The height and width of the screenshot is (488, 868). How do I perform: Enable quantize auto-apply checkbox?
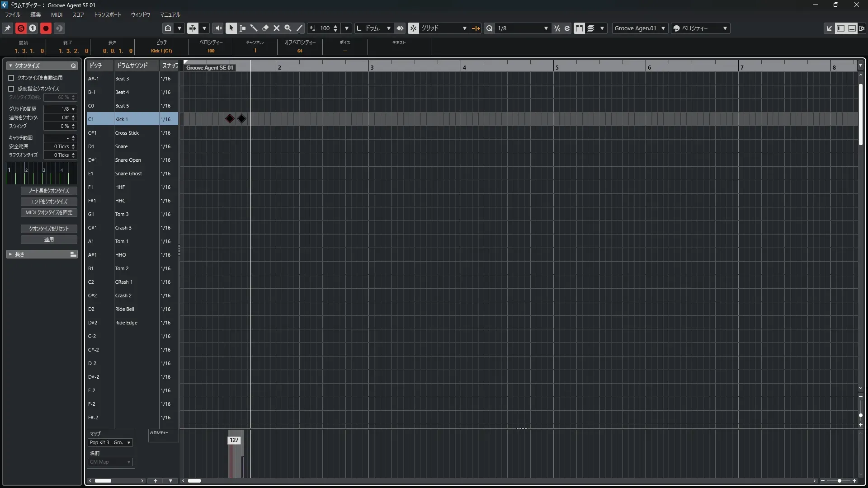[x=11, y=78]
